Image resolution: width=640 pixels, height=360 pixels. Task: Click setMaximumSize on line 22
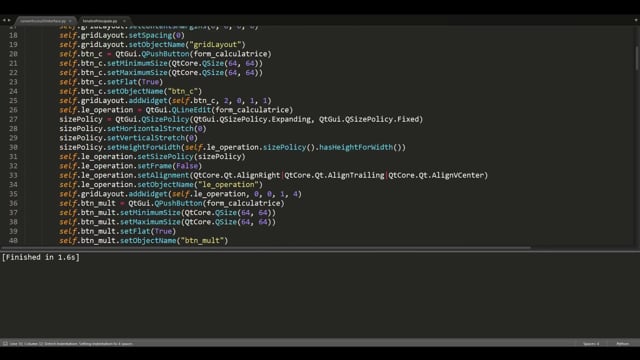tap(137, 73)
